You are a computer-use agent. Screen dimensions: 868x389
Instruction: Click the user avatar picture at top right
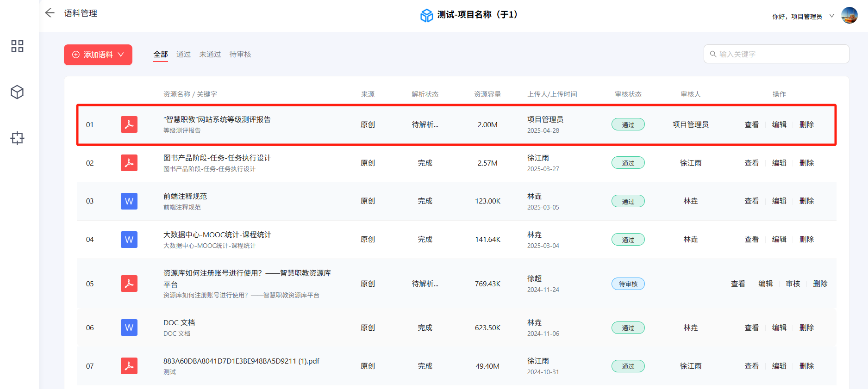[x=849, y=15]
